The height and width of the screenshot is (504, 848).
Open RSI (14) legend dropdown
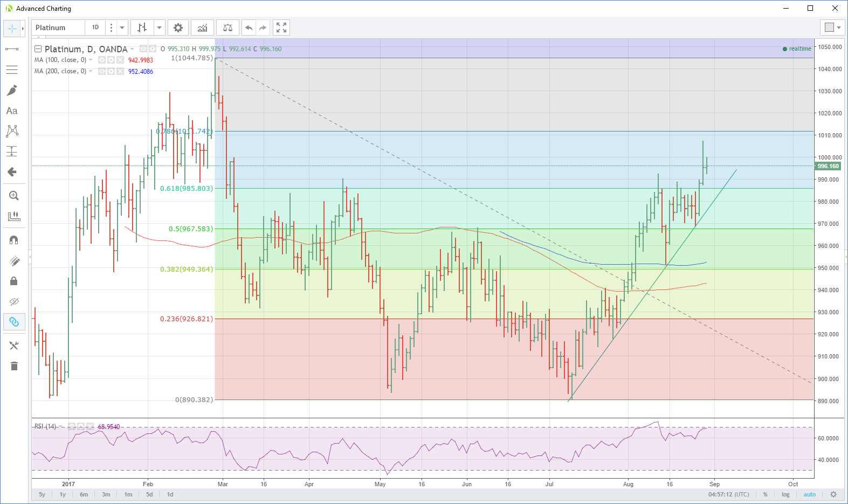60,426
